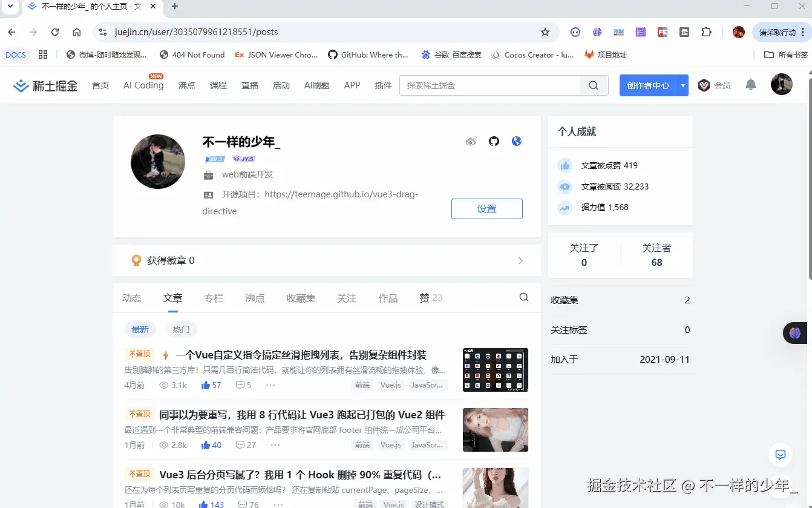Click the LV.3 level badge
812x508 pixels.
(215, 159)
